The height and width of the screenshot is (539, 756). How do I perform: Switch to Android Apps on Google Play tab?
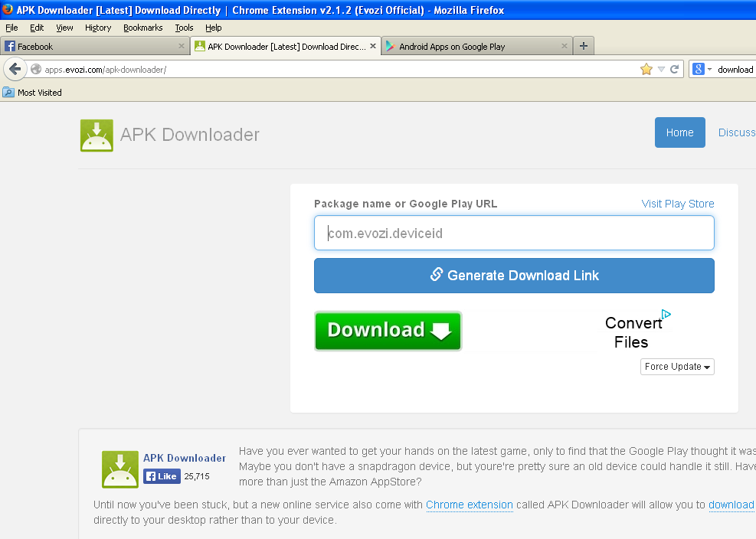point(477,46)
